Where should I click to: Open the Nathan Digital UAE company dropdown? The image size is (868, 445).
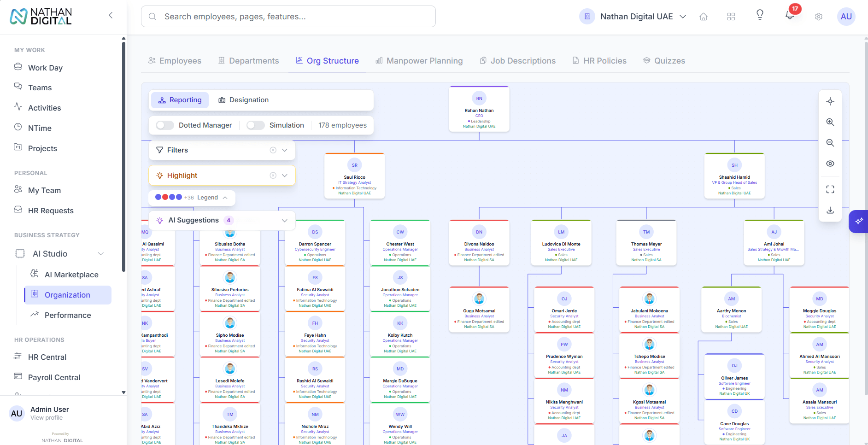(633, 17)
